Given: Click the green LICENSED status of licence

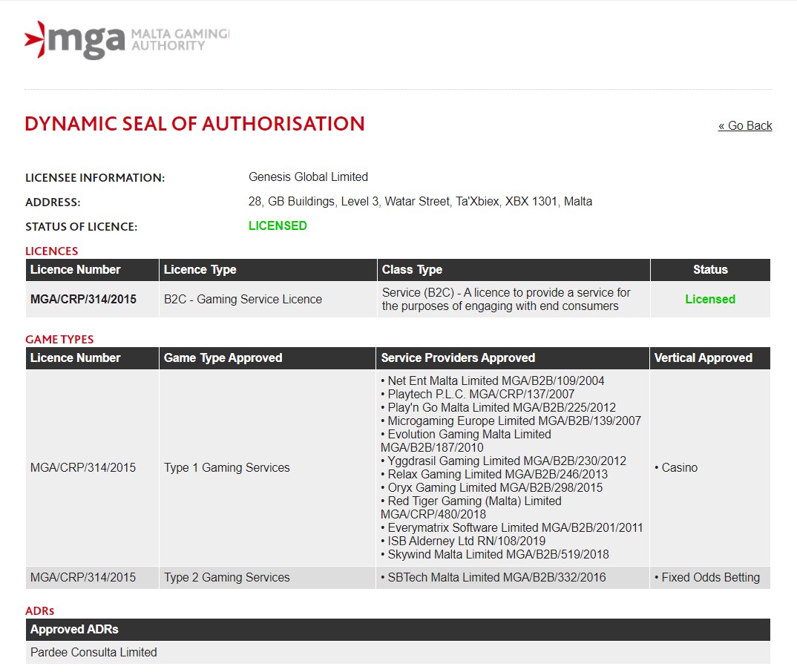Looking at the screenshot, I should pyautogui.click(x=278, y=225).
